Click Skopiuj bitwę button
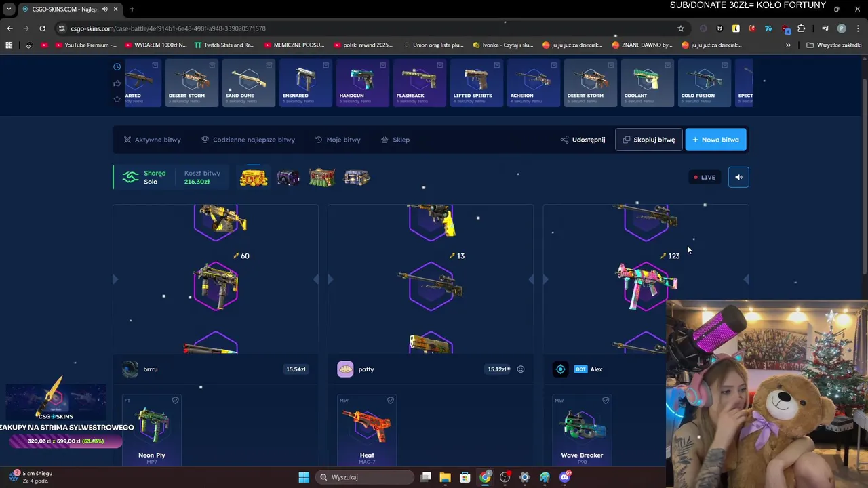The image size is (868, 488). tap(649, 140)
